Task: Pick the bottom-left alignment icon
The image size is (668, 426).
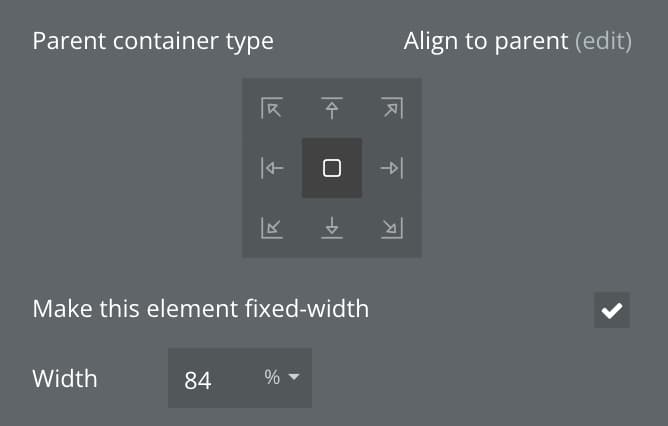Action: tap(272, 228)
